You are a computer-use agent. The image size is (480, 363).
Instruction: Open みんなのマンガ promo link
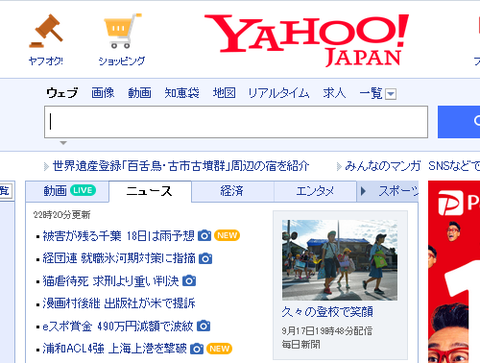(x=383, y=166)
